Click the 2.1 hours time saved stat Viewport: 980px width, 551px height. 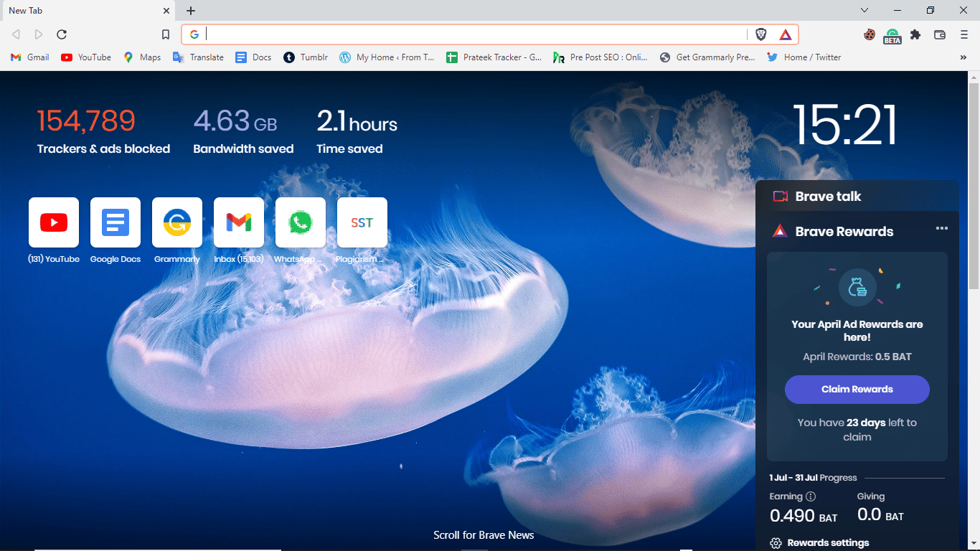click(357, 131)
